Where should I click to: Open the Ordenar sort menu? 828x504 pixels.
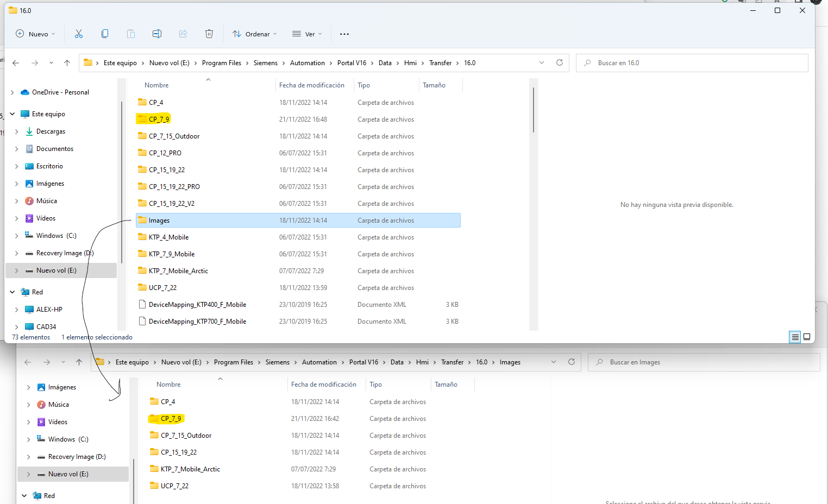[255, 34]
